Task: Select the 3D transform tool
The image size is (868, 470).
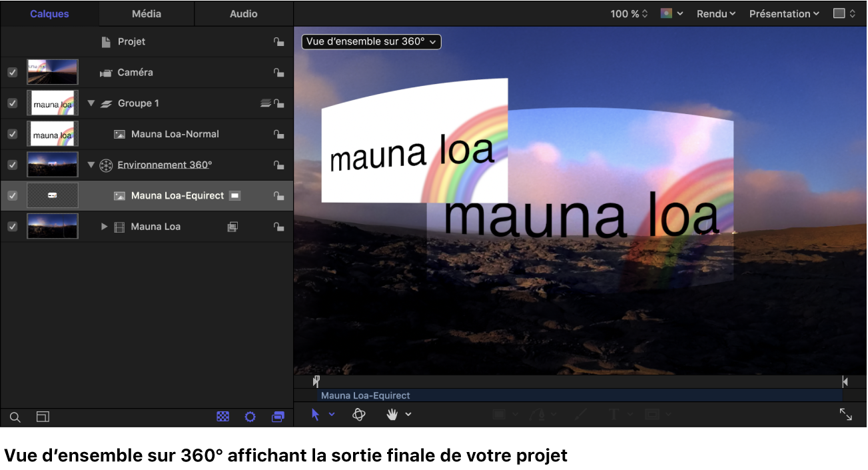Action: pyautogui.click(x=359, y=414)
